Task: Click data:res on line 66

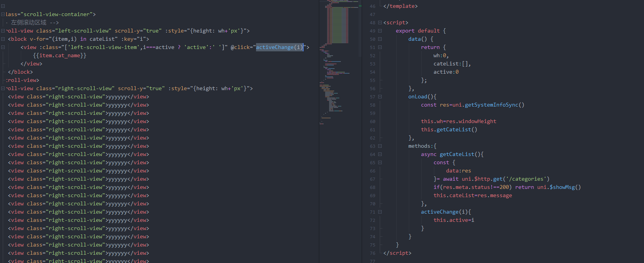Action: tap(459, 171)
